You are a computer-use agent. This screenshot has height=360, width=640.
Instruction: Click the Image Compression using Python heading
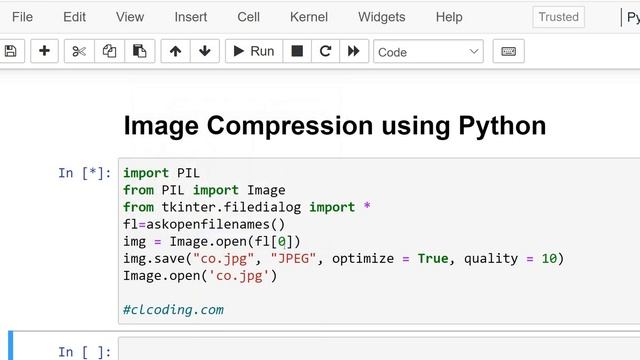point(335,125)
